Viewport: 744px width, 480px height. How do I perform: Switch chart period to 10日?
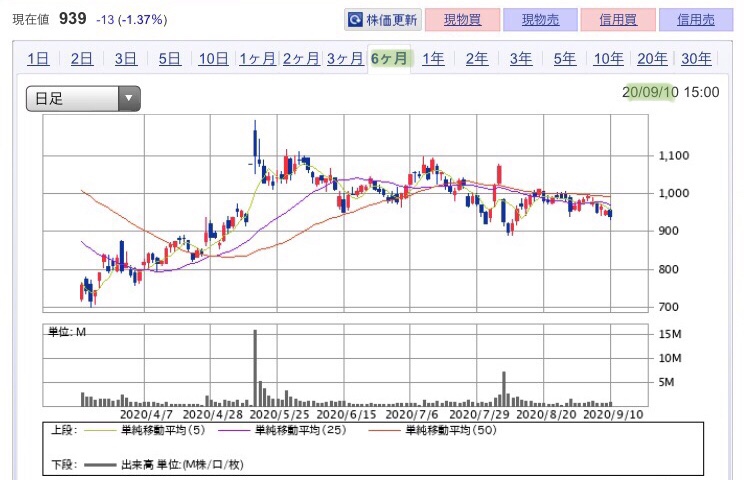pyautogui.click(x=214, y=59)
